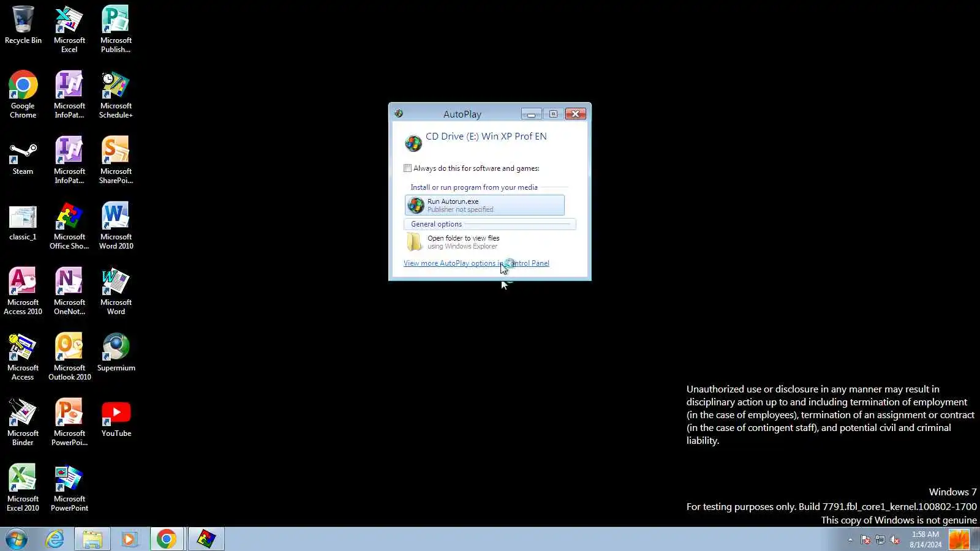980x551 pixels.
Task: Select the Microsoft Schedule+ desktop shortcut
Action: (116, 95)
